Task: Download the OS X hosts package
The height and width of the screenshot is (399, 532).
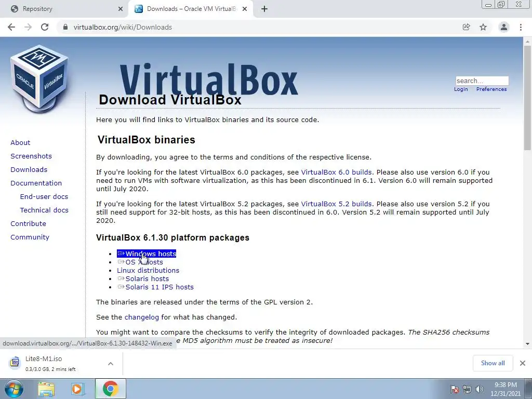Action: (x=140, y=262)
